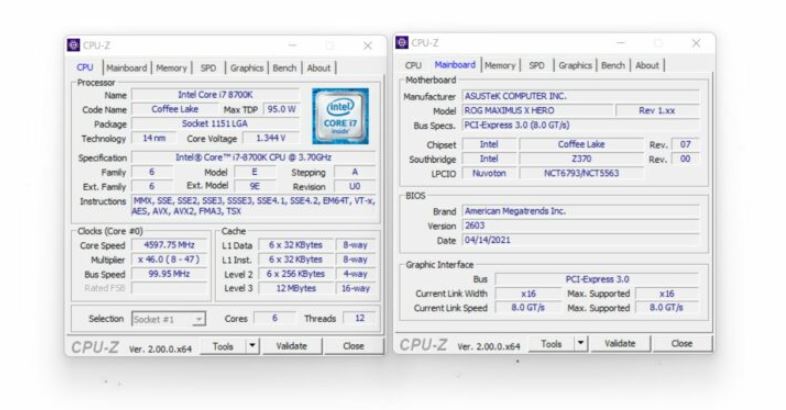
Task: Click Core Voltage value 1.344 V
Action: pyautogui.click(x=271, y=138)
